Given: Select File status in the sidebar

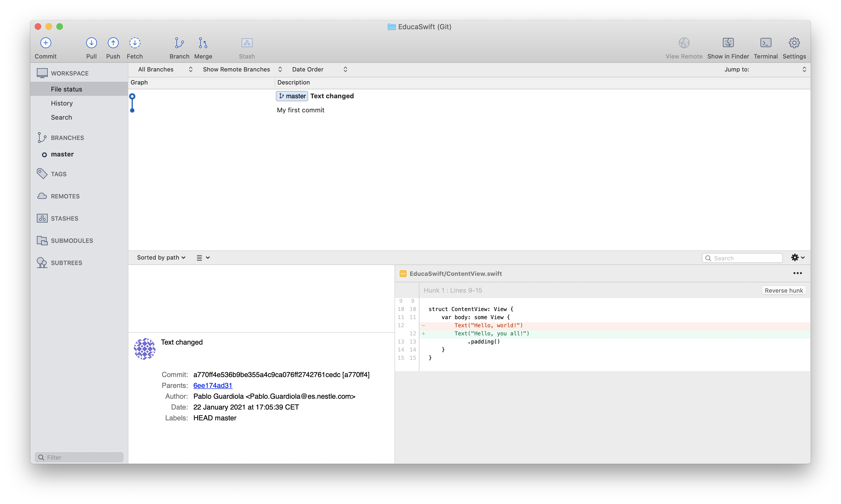Looking at the screenshot, I should point(79,89).
